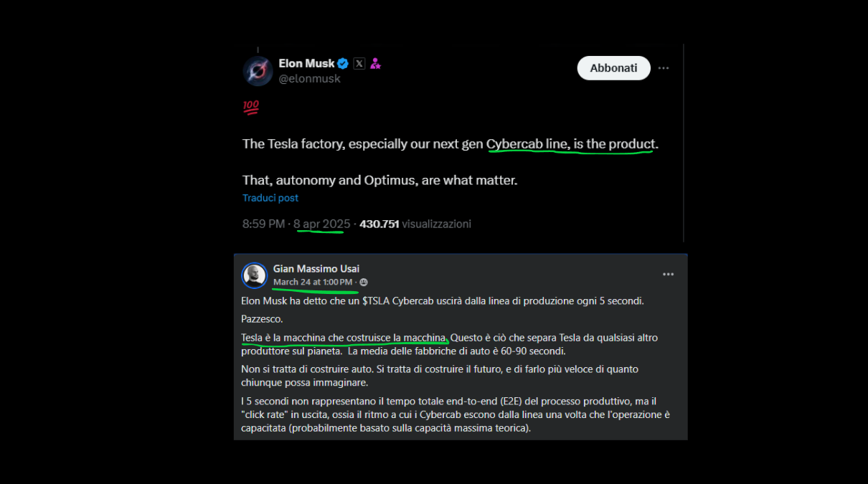Click Elon Musk's profile avatar
Image resolution: width=868 pixels, height=484 pixels.
[258, 71]
